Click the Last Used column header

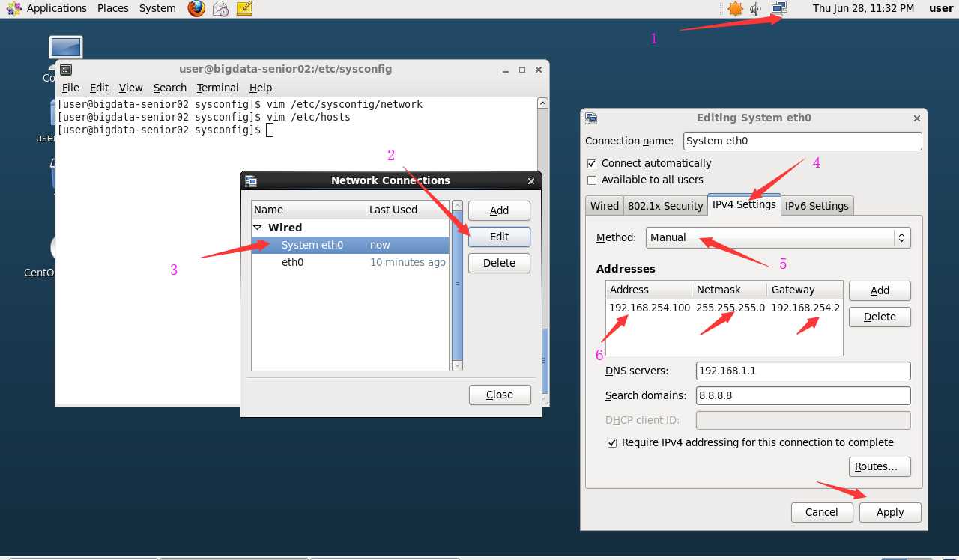coord(407,210)
